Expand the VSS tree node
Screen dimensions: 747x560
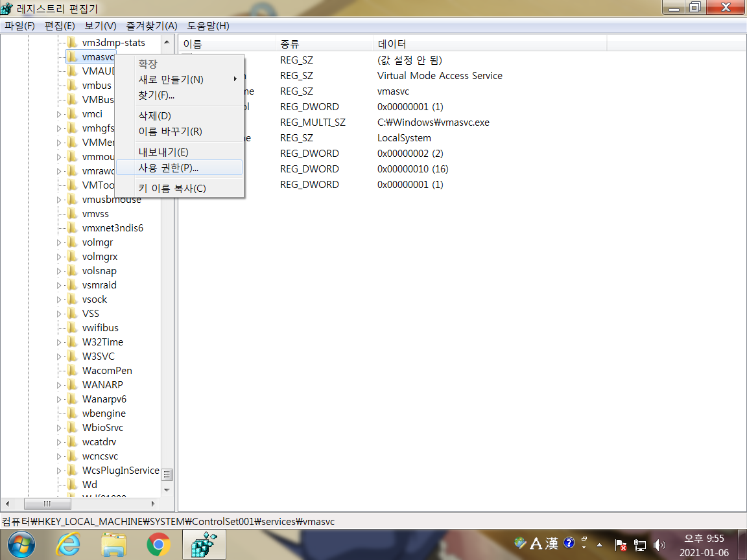click(x=59, y=314)
